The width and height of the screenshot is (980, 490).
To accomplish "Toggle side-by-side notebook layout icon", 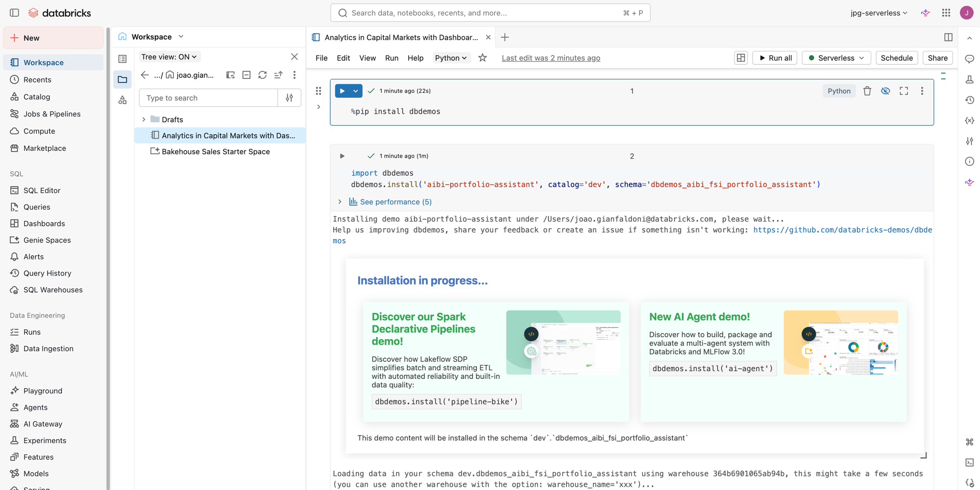I will tap(741, 58).
